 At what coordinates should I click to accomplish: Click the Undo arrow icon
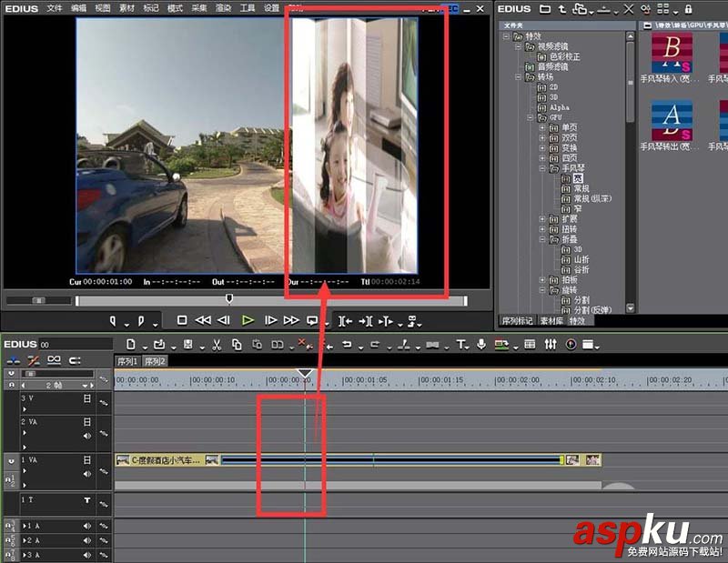tap(347, 345)
